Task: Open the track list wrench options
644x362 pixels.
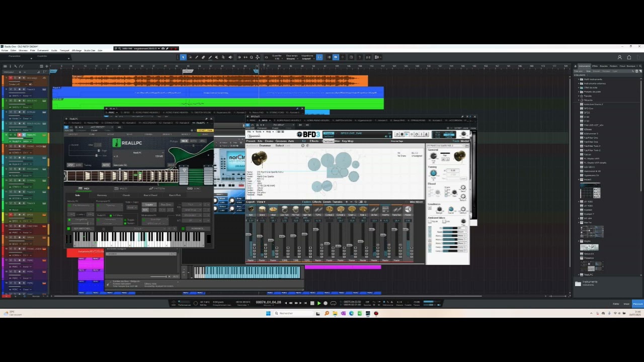Action: (16, 66)
